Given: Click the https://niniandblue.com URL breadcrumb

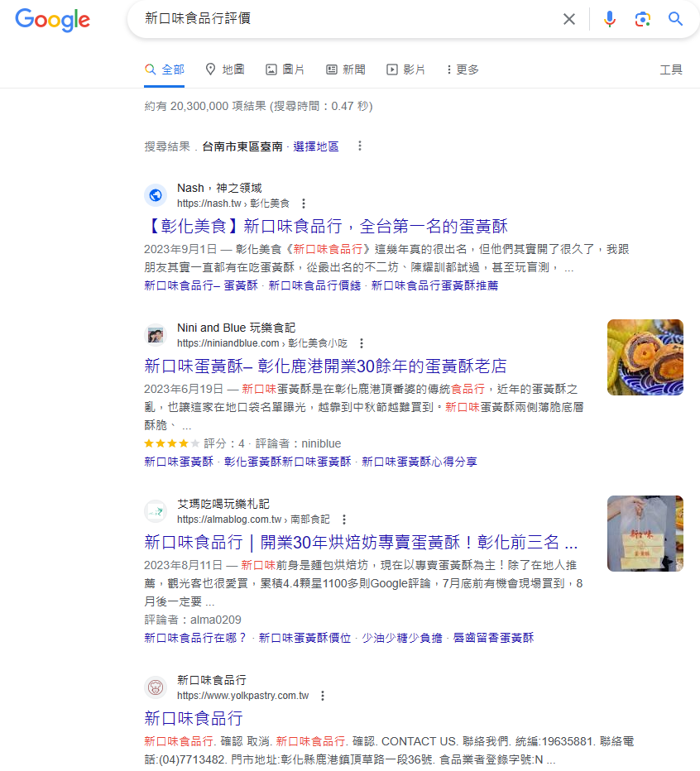Looking at the screenshot, I should (x=262, y=343).
